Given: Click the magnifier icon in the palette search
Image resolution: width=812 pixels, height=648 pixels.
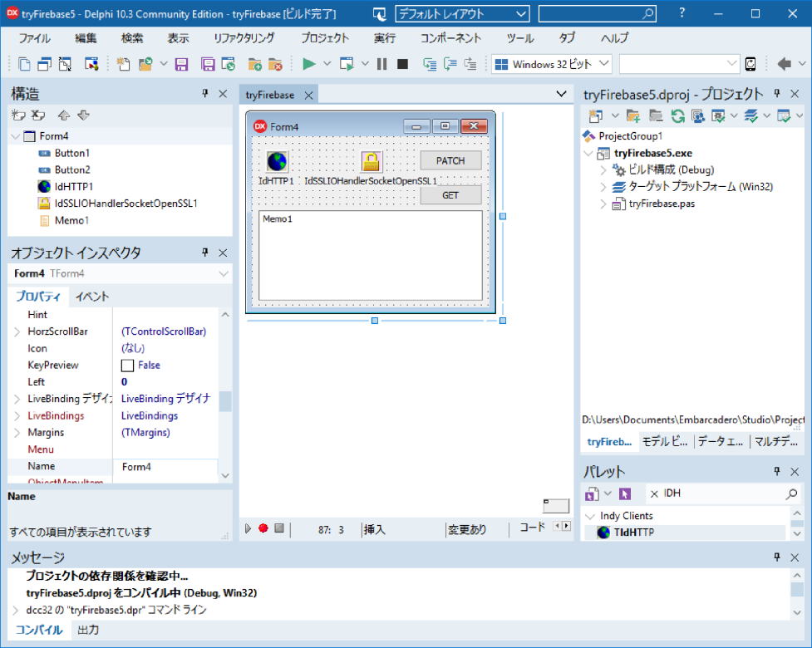Looking at the screenshot, I should pyautogui.click(x=791, y=493).
